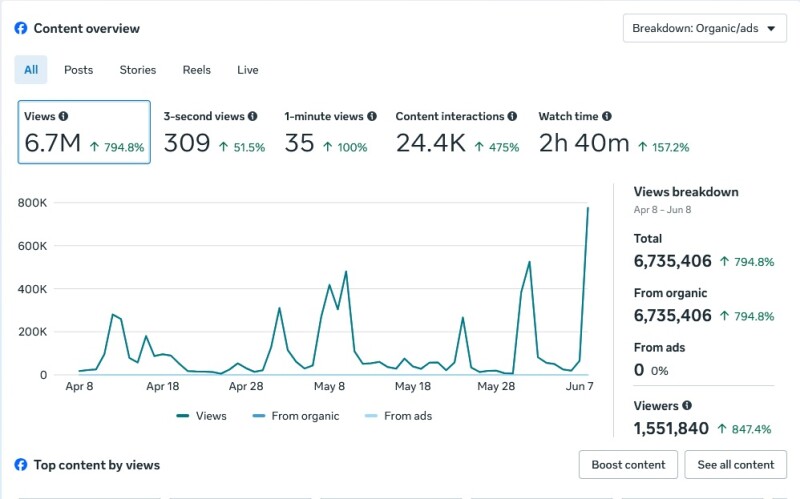Open the Content interactions info icon
This screenshot has width=800, height=499.
[x=512, y=116]
